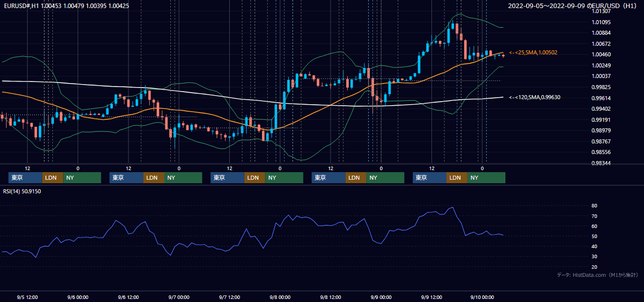This screenshot has width=644, height=302.
Task: Click price axis value 0.98344
Action: coord(601,163)
